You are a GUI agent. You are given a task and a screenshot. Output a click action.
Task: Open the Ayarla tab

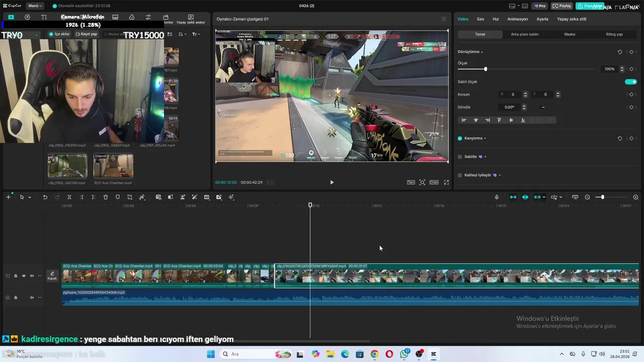pyautogui.click(x=542, y=19)
